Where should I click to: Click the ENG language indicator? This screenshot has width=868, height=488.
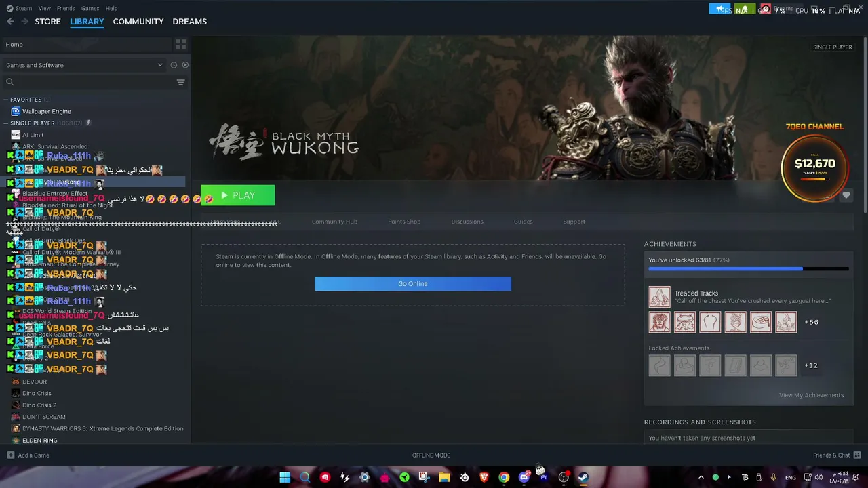pos(790,478)
